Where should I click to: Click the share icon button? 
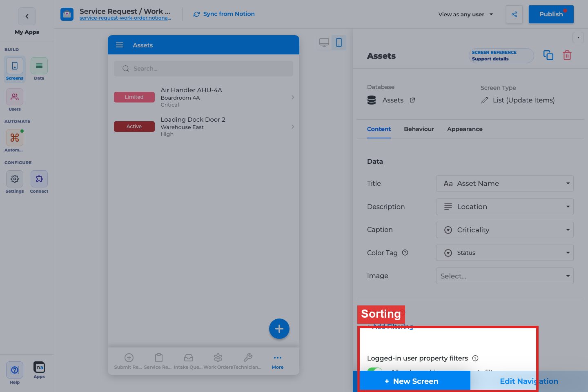coord(514,14)
